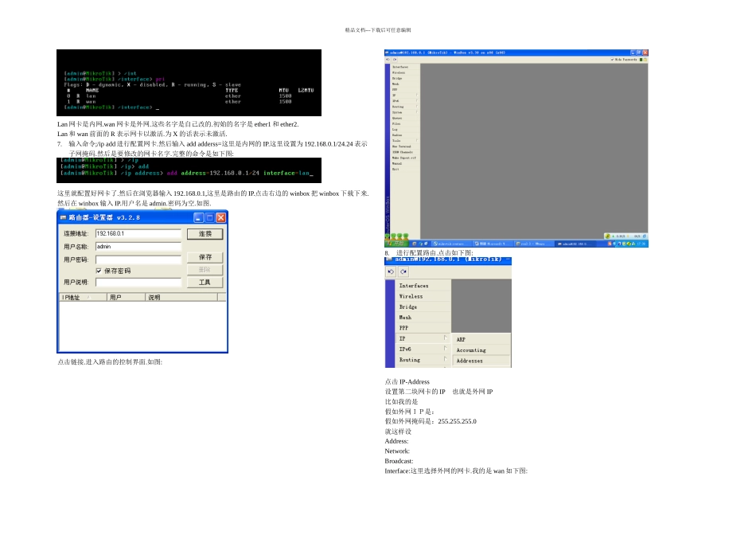Screen dimensions: 756x535
Task: Open Manual in the full WinBox sidebar
Action: coord(404,163)
